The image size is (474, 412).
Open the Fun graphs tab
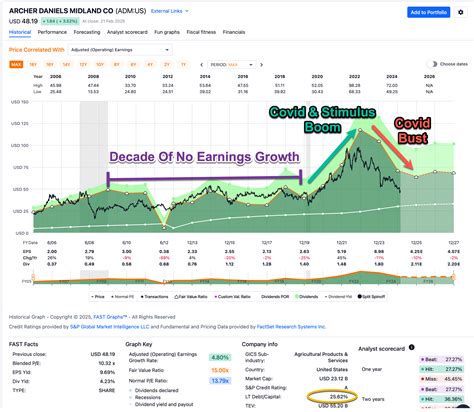coord(167,32)
